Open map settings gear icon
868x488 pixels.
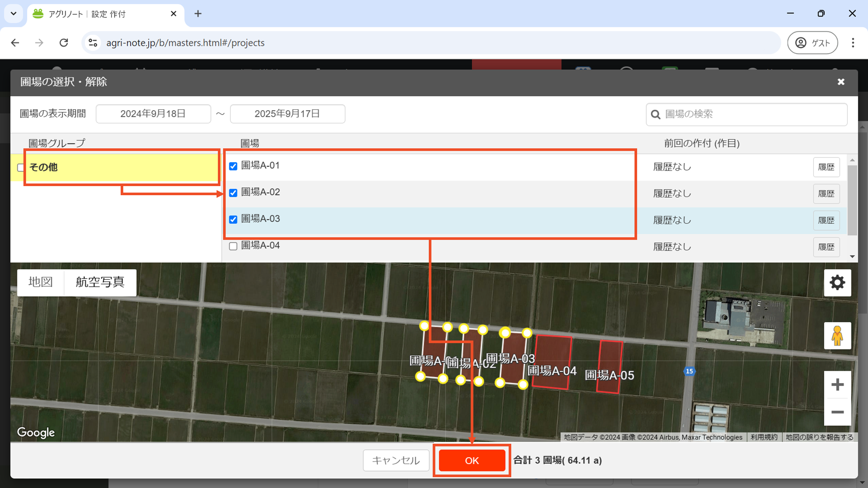point(837,283)
